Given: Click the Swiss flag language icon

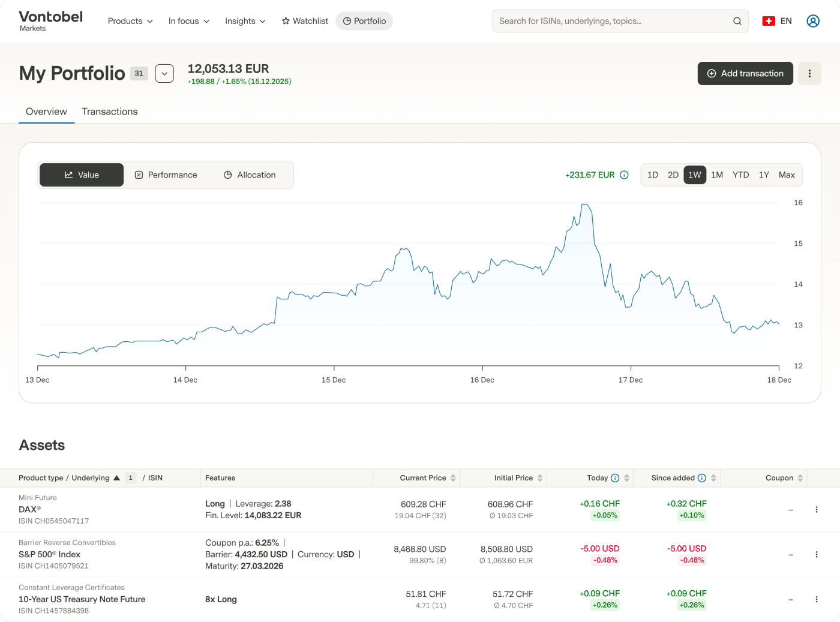Looking at the screenshot, I should point(769,21).
